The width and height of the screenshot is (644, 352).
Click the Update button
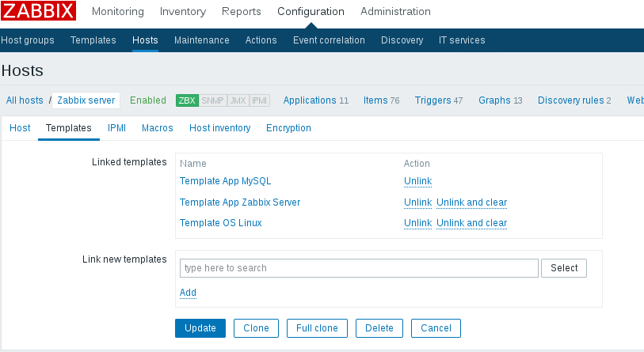point(200,328)
